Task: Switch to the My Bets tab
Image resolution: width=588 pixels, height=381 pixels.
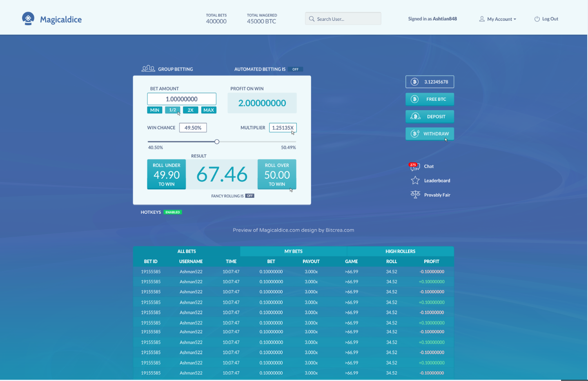Action: pos(294,251)
